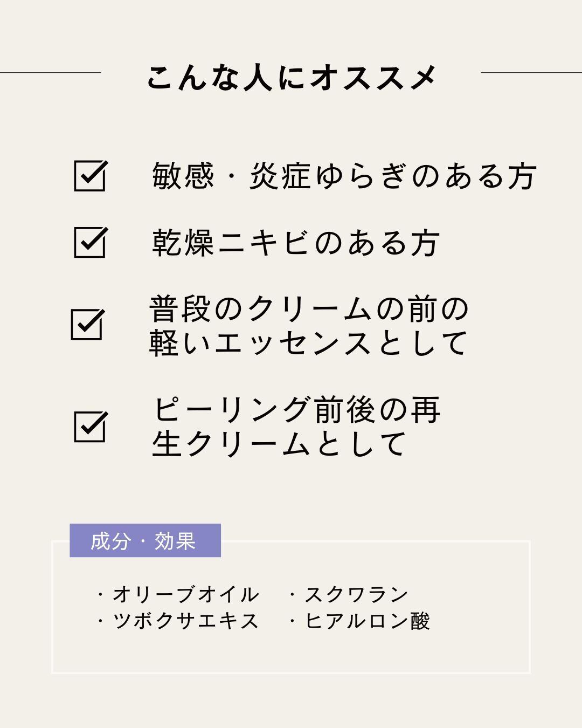Click the 軽いエッセンスとして line
The height and width of the screenshot is (728, 582).
coord(308,343)
